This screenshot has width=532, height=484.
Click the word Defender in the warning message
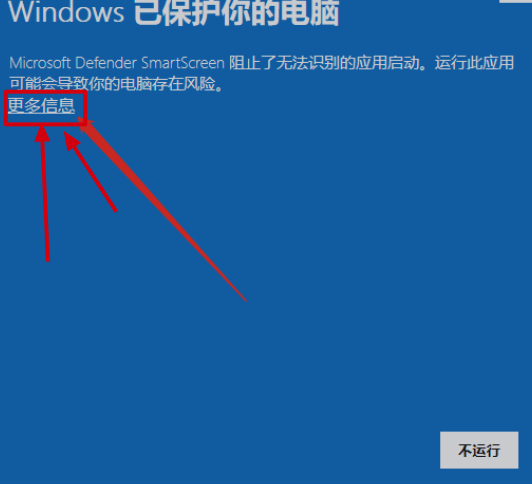pos(106,63)
